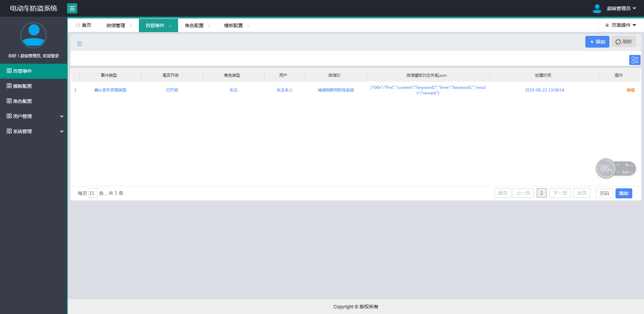Viewport: 644px width, 314px height.
Task: Click the grid icon beside 用户管理 sidebar item
Action: click(9, 116)
